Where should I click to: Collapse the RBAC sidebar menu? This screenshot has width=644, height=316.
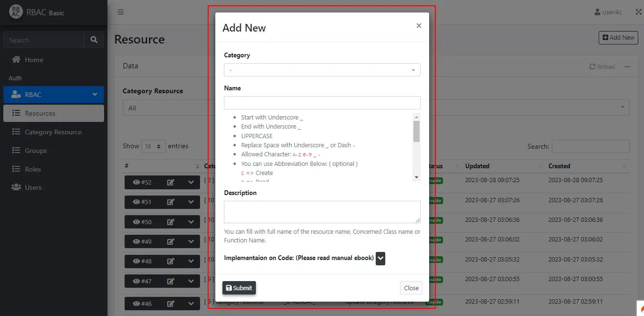pos(53,95)
